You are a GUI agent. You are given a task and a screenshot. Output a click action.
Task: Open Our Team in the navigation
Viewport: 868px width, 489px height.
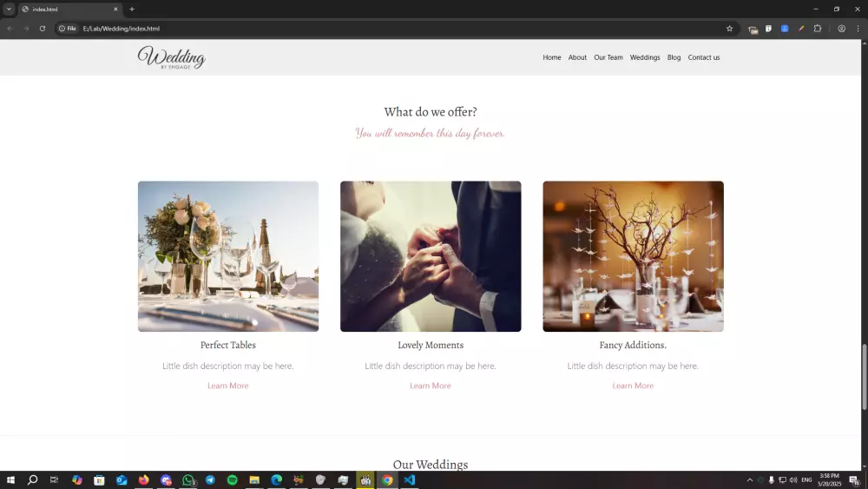[x=608, y=57]
